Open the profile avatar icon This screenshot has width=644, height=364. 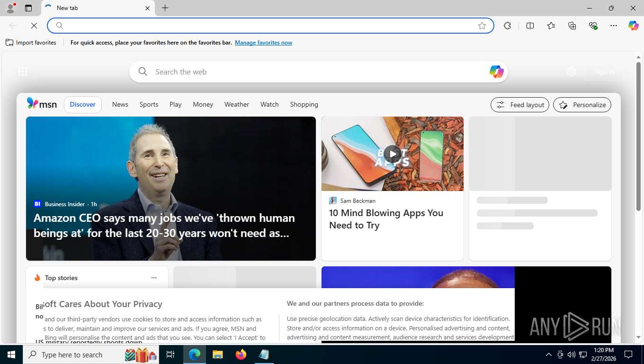pyautogui.click(x=10, y=8)
